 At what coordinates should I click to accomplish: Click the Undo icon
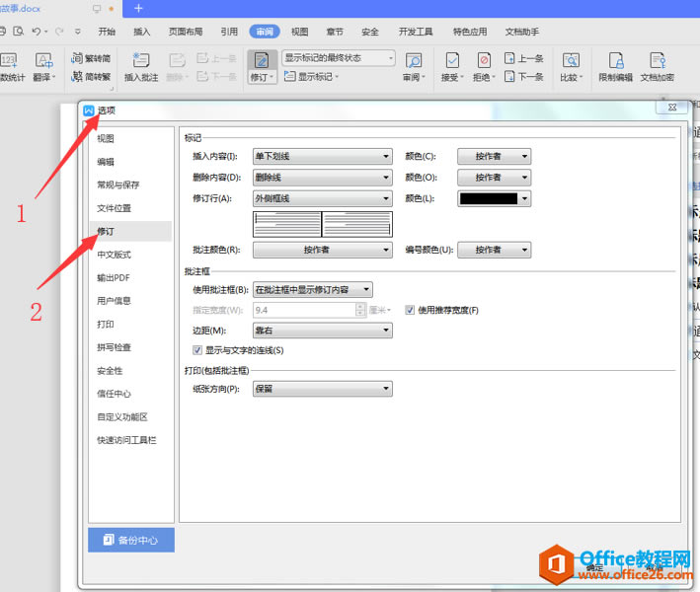pyautogui.click(x=37, y=32)
